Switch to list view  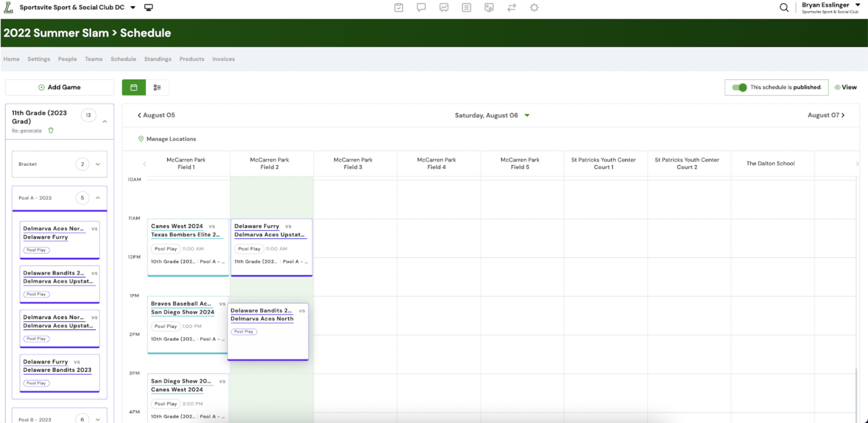coord(157,87)
